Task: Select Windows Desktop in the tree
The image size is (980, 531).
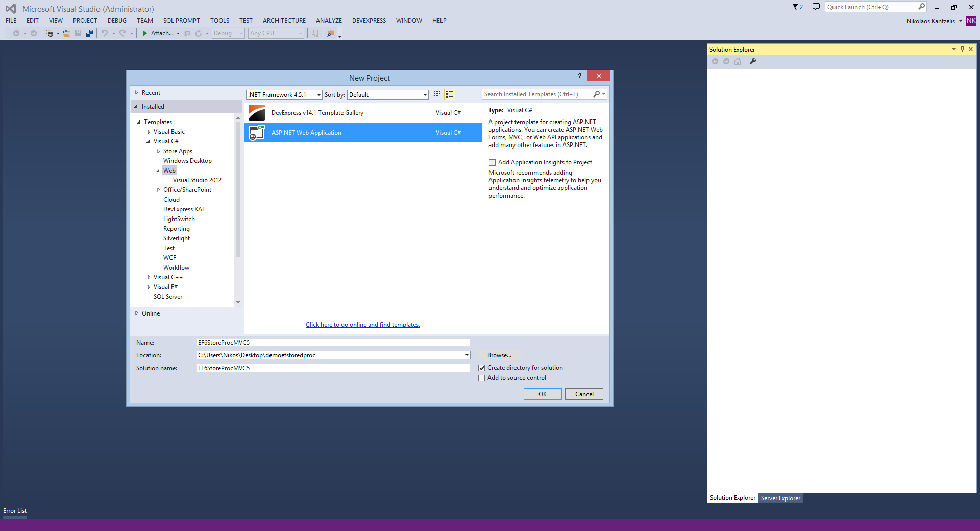Action: 187,161
